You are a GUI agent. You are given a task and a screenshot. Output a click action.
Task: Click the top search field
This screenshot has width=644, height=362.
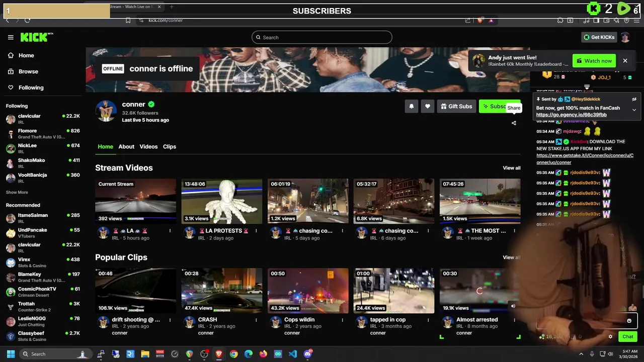tap(321, 37)
